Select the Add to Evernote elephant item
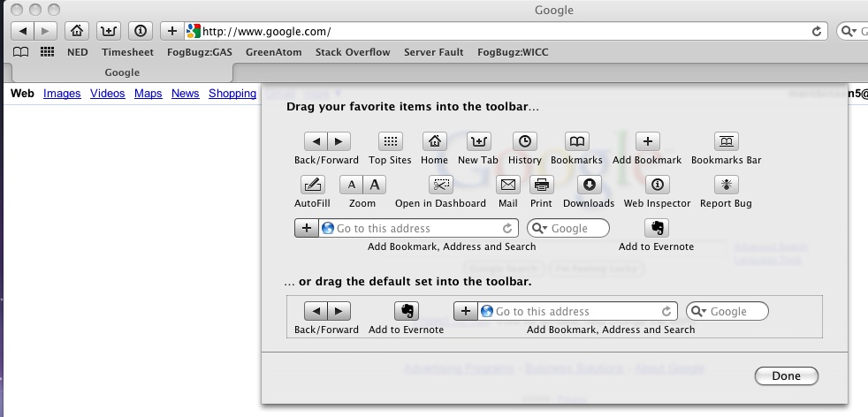868x417 pixels. 657,228
